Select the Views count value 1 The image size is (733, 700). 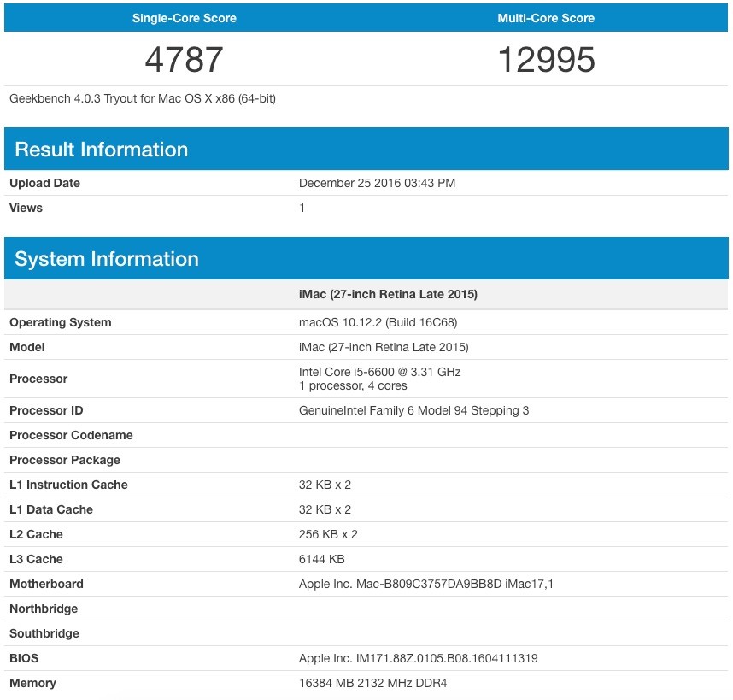(302, 208)
